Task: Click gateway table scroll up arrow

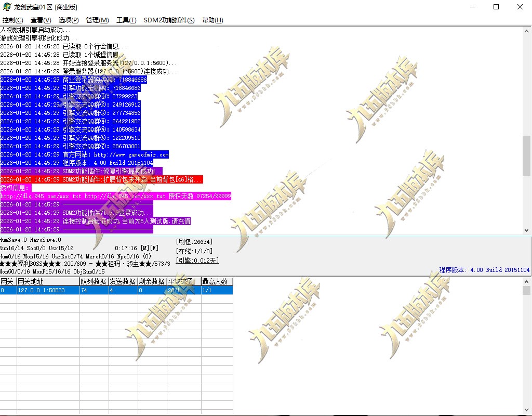Action: point(527,282)
